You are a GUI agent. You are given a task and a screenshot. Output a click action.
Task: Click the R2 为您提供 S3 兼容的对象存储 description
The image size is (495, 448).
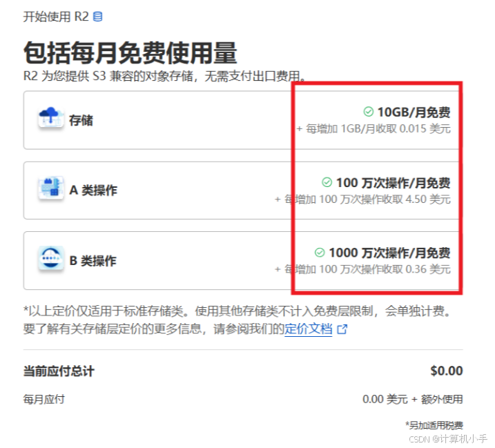point(164,76)
